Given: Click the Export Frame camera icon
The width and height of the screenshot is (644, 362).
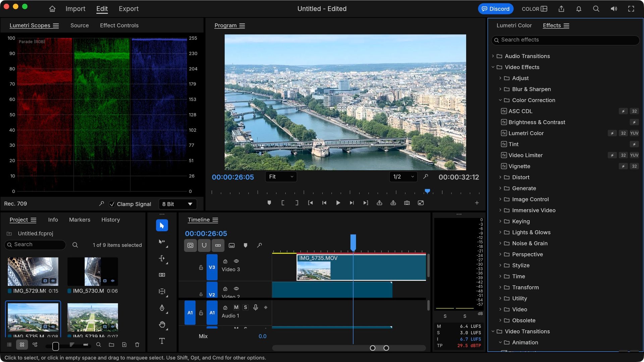Looking at the screenshot, I should coord(407,203).
